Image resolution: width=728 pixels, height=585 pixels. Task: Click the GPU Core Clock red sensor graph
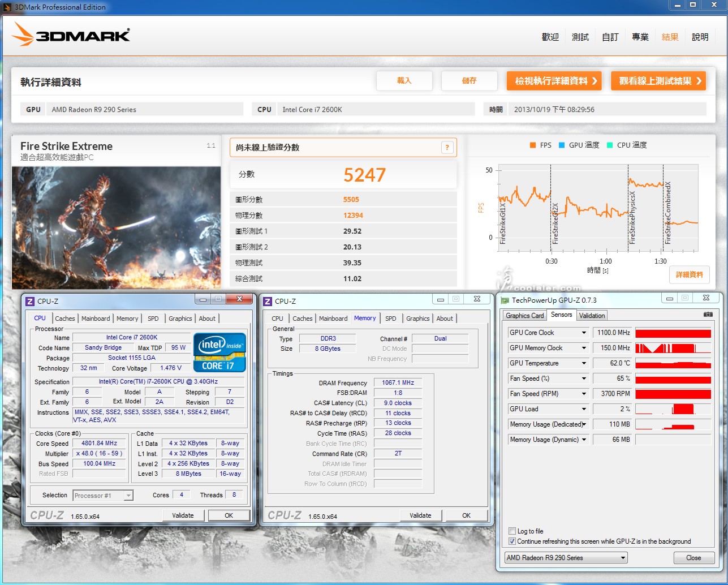673,333
